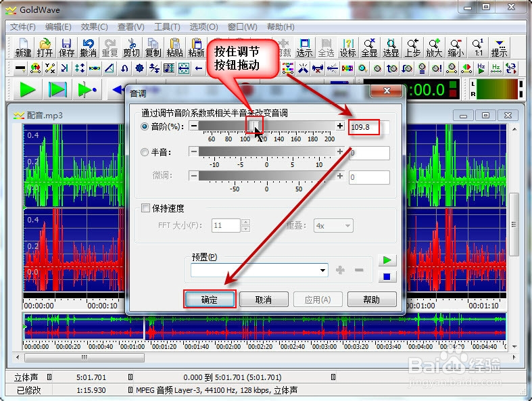Screen dimensions: 532x401
Task: Click the 确定 button
Action: tap(210, 300)
